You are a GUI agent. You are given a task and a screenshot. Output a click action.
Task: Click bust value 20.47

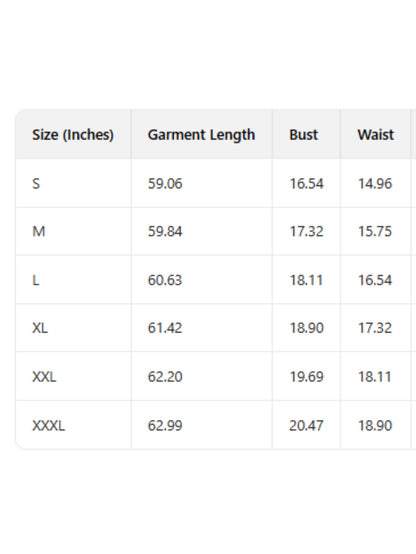[x=306, y=425]
